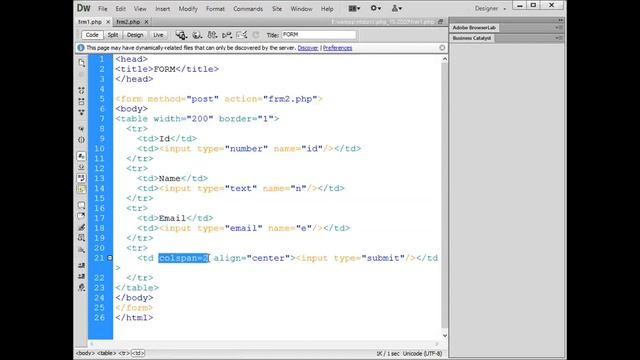Open Adobe BrowserLab panel options menu

click(559, 28)
